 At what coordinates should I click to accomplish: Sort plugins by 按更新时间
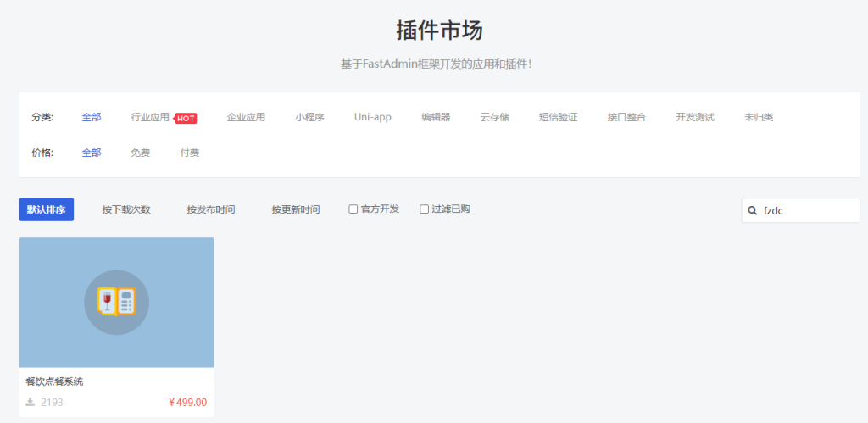(296, 209)
